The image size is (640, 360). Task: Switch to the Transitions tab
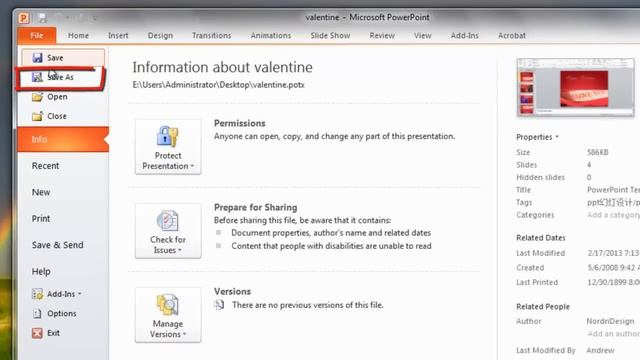[211, 36]
